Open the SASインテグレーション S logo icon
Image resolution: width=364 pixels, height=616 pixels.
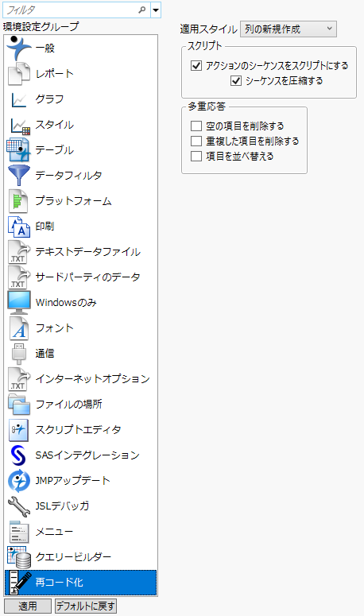coord(18,455)
